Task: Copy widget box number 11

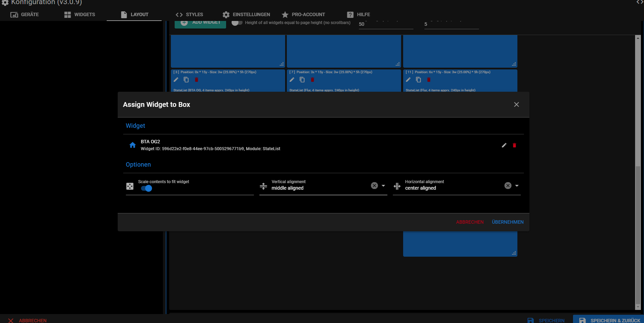Action: (419, 80)
